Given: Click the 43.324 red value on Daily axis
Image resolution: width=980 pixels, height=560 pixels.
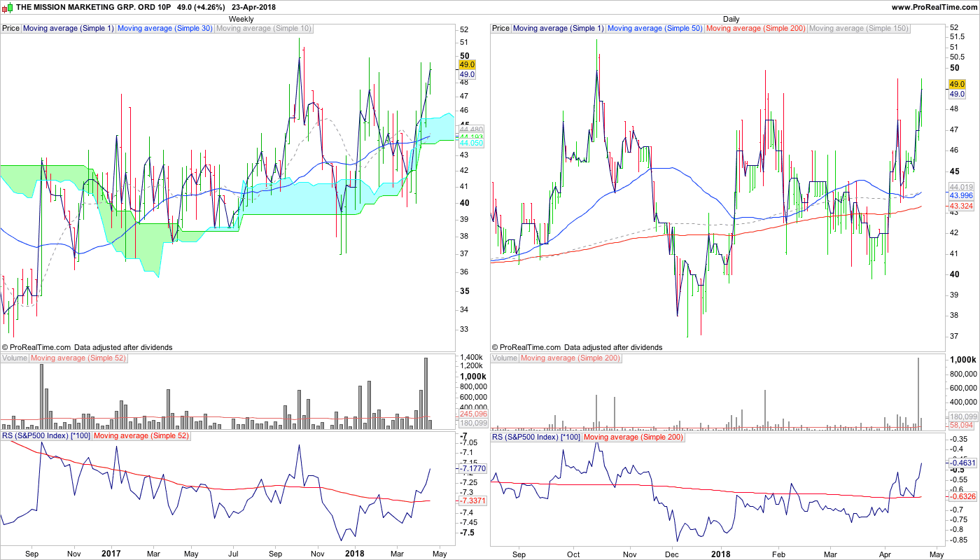Looking at the screenshot, I should coord(962,206).
